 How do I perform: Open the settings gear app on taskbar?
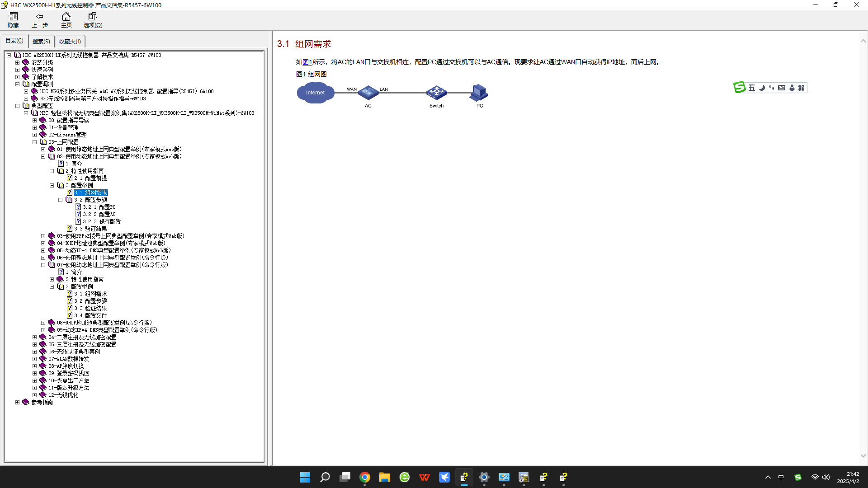tap(484, 477)
